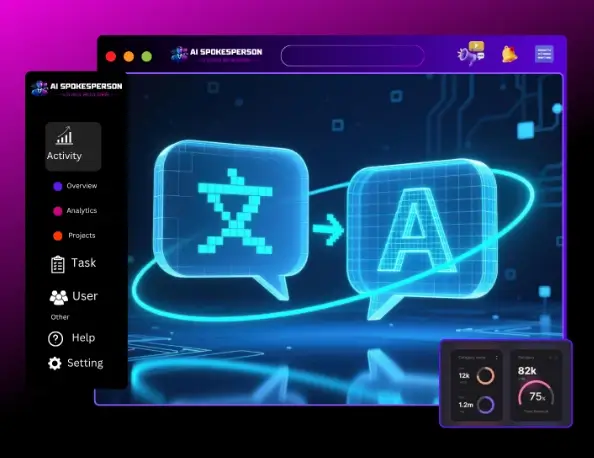Open the Help page
Screen dimensions: 594x458
pyautogui.click(x=83, y=338)
